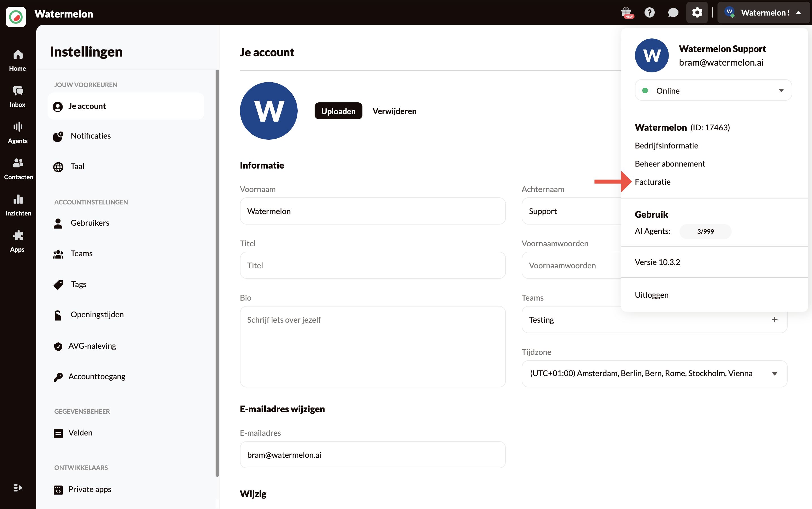Open Tags settings

[x=126, y=284]
